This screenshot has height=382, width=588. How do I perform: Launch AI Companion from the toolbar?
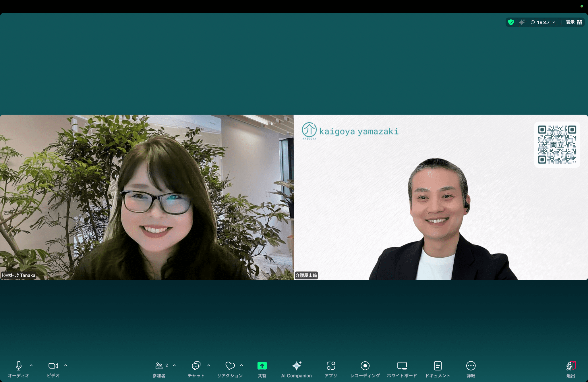(296, 366)
